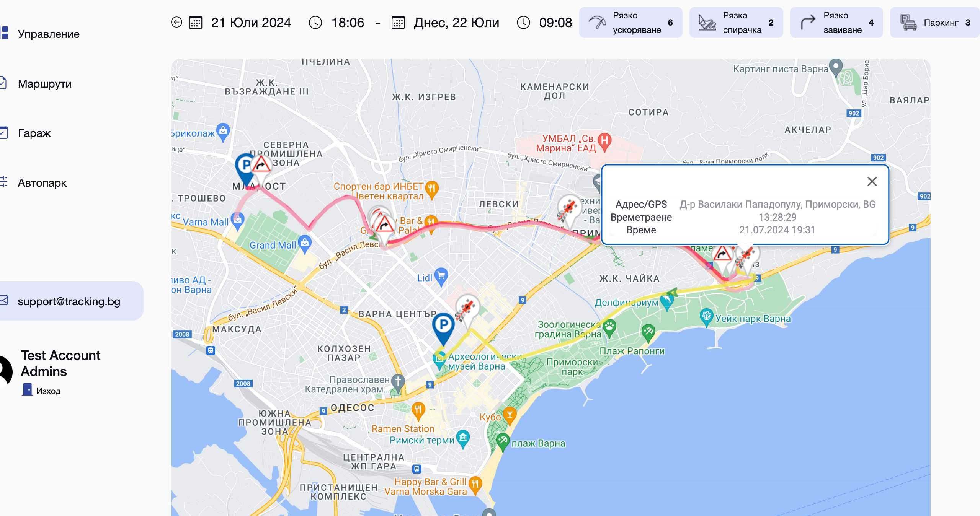980x516 pixels.
Task: Click the sharp turn marker below the popup
Action: [722, 256]
